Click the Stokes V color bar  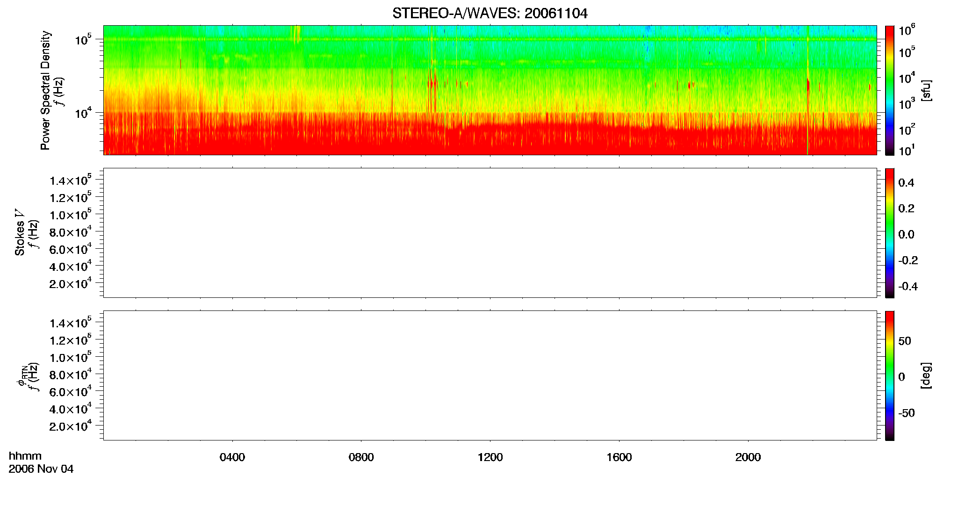[889, 233]
